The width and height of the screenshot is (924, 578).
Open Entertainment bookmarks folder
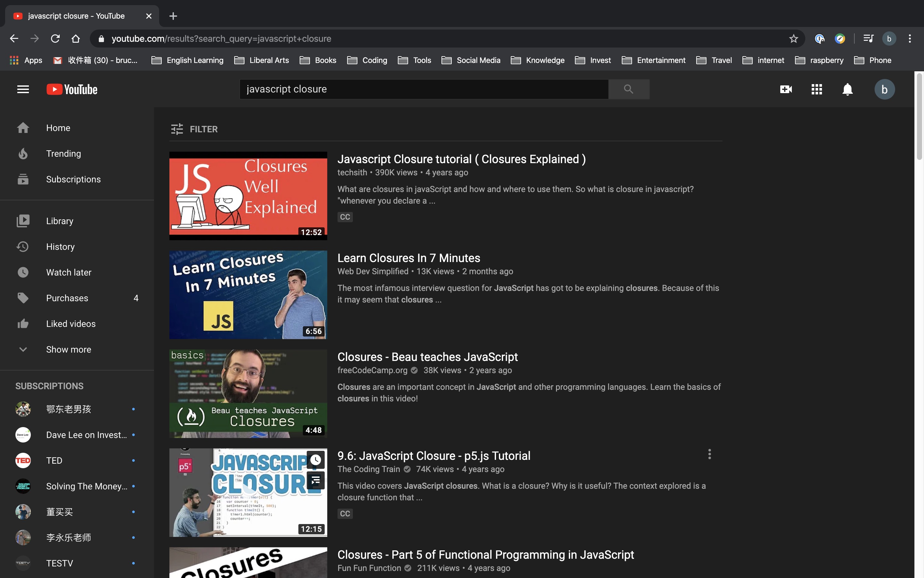tap(654, 60)
